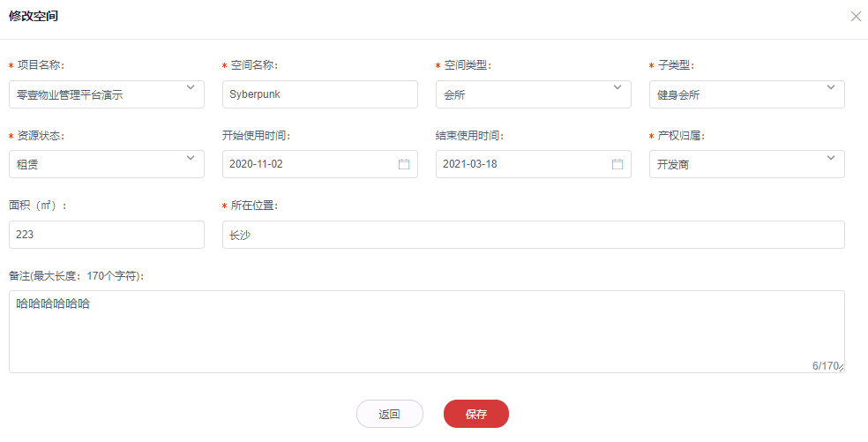868x442 pixels.
Task: Click the 修改空间 dialog title
Action: (34, 16)
